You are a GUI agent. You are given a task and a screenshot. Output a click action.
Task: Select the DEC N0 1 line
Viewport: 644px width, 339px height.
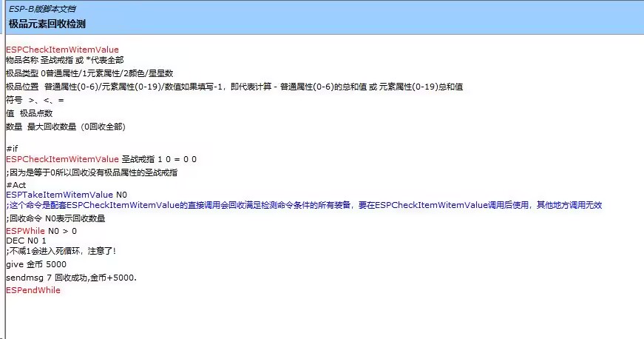tap(26, 241)
